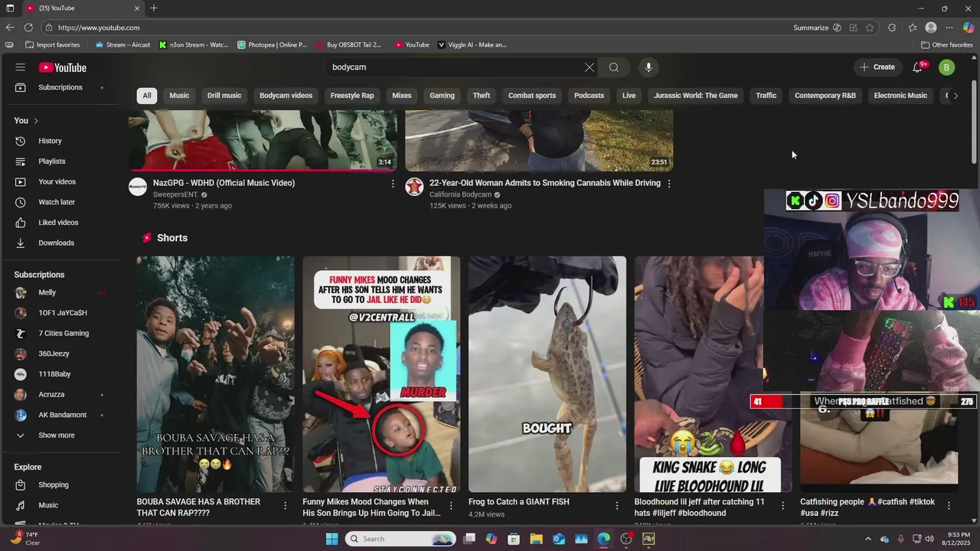The height and width of the screenshot is (551, 980).
Task: Open options for Bouba Savage Short
Action: click(286, 506)
